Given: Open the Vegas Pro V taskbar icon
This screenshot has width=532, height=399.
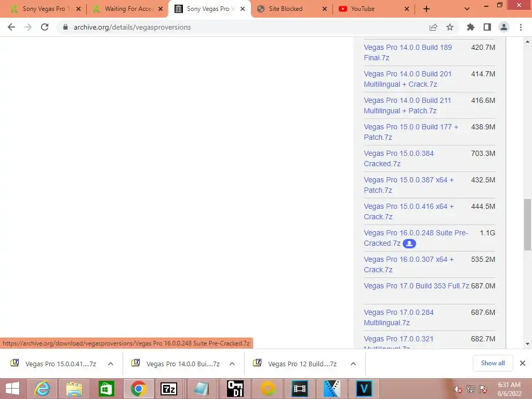Looking at the screenshot, I should pos(364,389).
